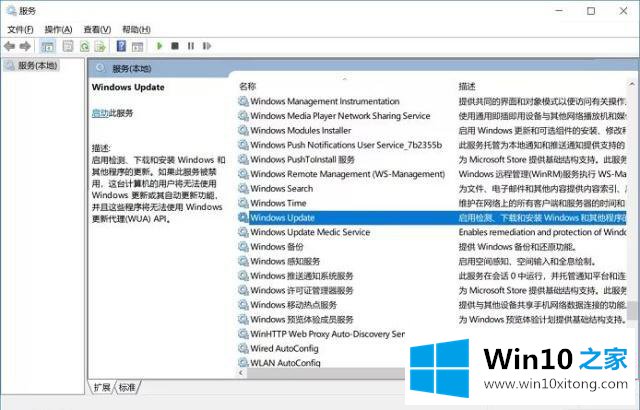This screenshot has height=410, width=640.
Task: Stop the service with square icon
Action: (x=175, y=46)
